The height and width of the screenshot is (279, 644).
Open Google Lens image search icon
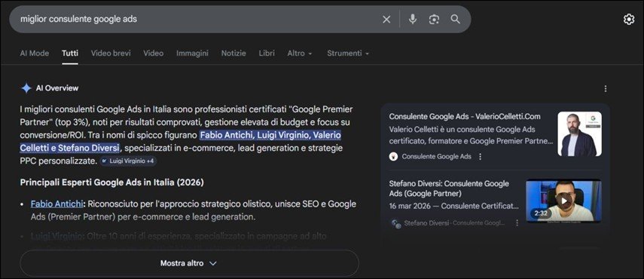[434, 20]
